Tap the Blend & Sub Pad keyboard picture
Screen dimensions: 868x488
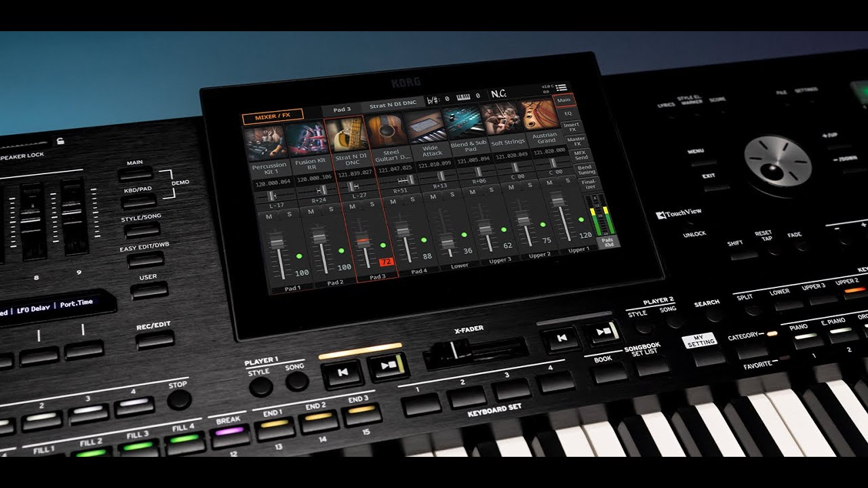(x=462, y=122)
